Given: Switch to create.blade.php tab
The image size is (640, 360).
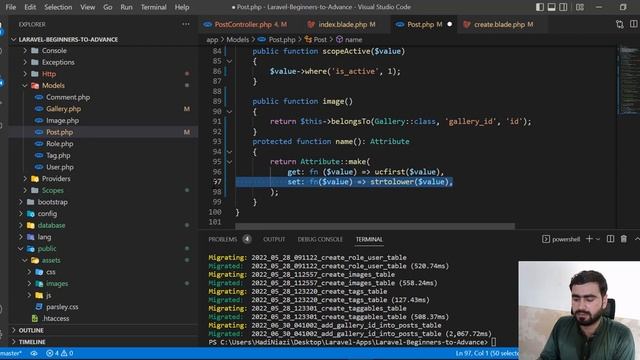Looking at the screenshot, I should [503, 24].
